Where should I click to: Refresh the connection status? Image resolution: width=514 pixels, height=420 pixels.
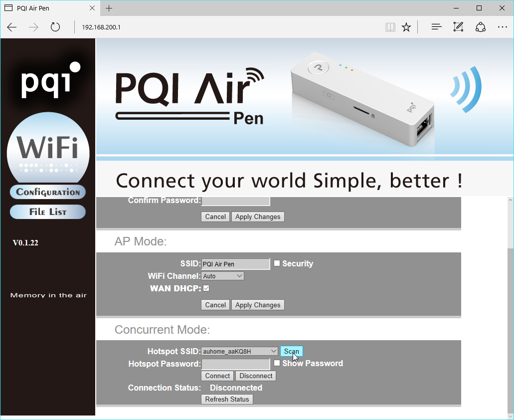tap(227, 399)
